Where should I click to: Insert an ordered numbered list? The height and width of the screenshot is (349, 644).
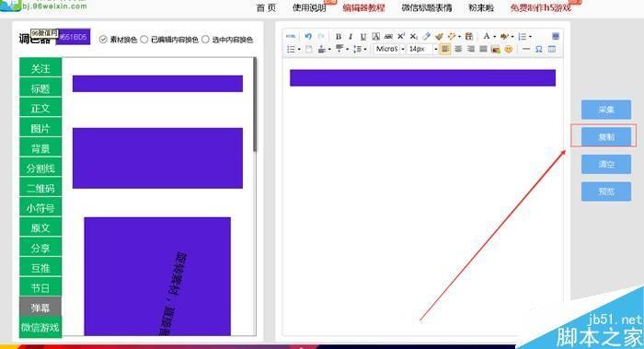pyautogui.click(x=522, y=37)
